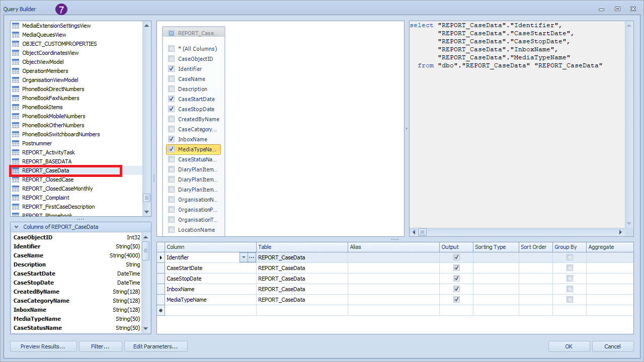Click PhoneBookOtherNumbers table icon

click(16, 125)
